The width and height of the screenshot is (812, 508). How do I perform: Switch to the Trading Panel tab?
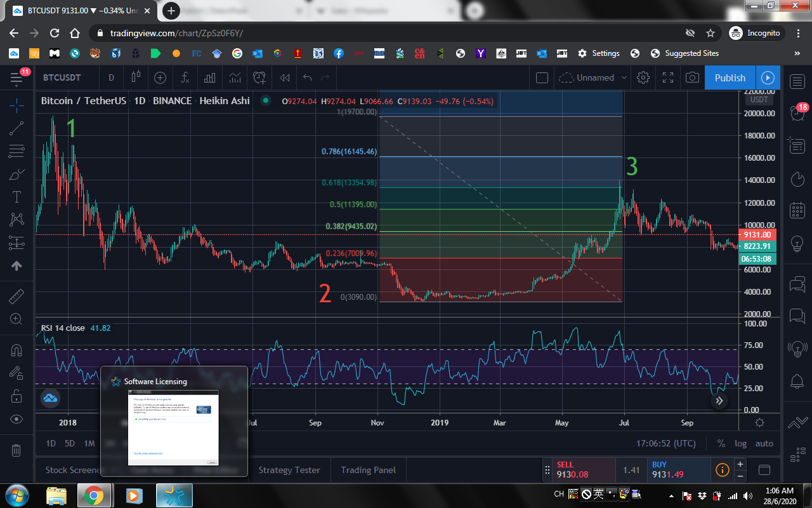pyautogui.click(x=368, y=470)
